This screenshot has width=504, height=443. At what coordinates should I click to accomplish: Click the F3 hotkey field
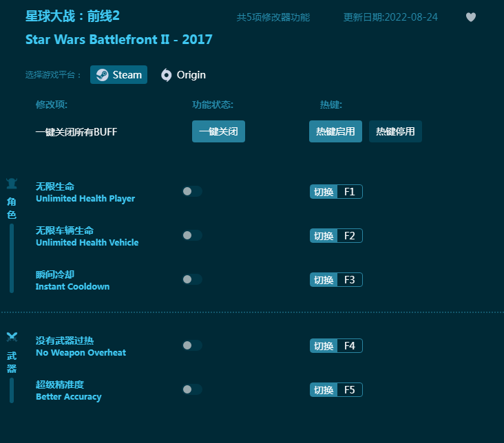350,280
